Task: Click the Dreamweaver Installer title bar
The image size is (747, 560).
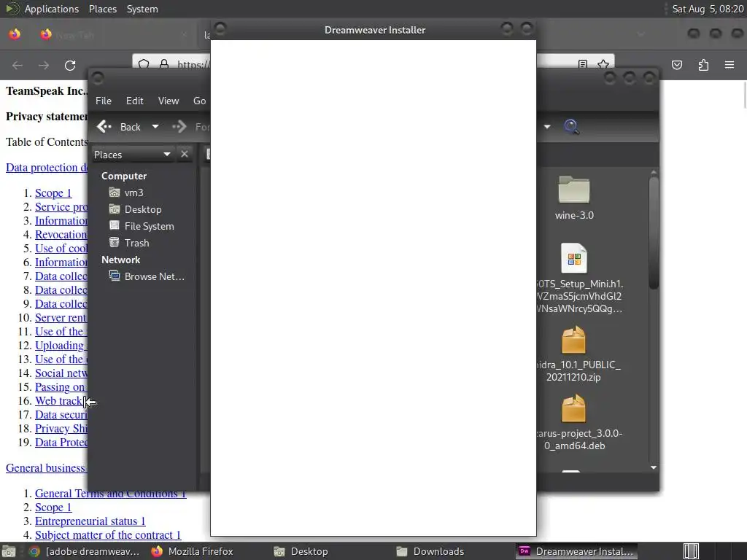Action: pos(374,30)
